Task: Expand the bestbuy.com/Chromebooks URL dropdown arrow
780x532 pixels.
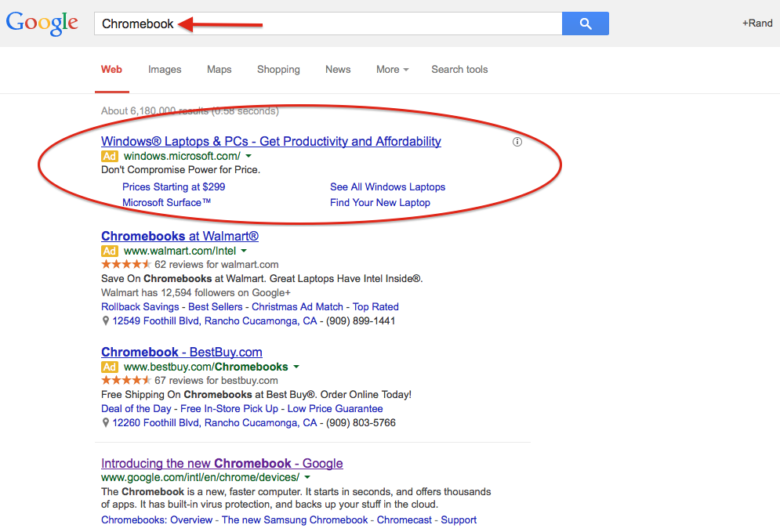Action: pyautogui.click(x=296, y=367)
